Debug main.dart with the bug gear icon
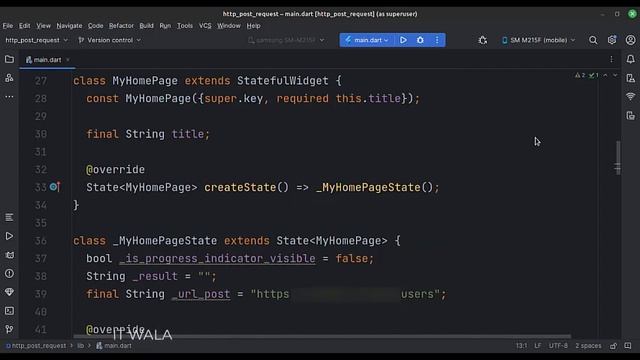640x360 pixels. click(420, 40)
